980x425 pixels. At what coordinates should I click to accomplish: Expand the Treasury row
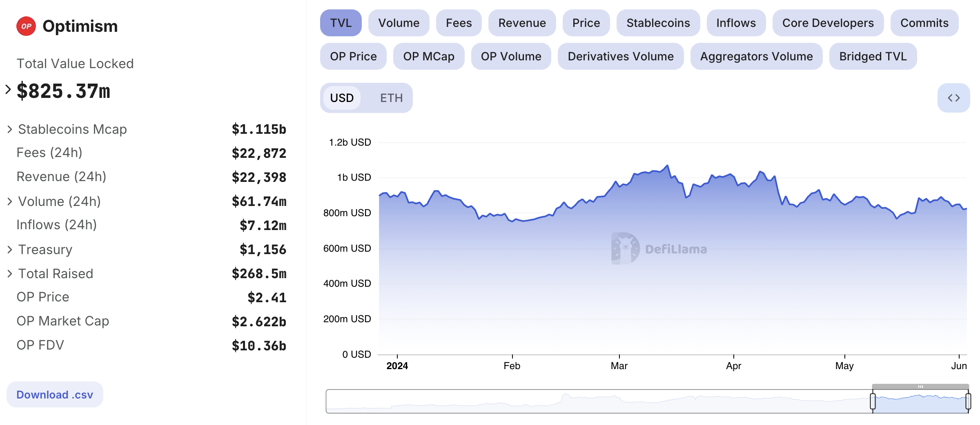click(x=10, y=250)
